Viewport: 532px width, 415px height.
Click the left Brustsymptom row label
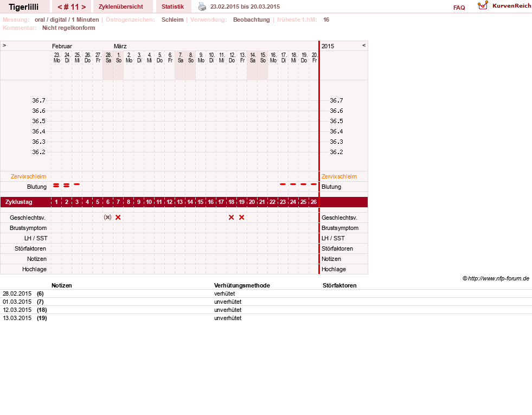click(x=28, y=228)
